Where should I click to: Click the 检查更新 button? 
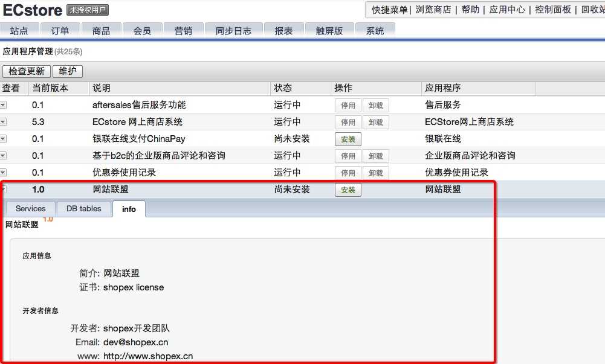point(27,71)
